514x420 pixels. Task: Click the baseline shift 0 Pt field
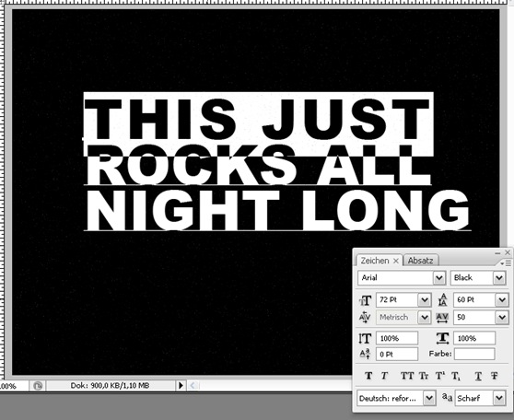click(x=397, y=354)
